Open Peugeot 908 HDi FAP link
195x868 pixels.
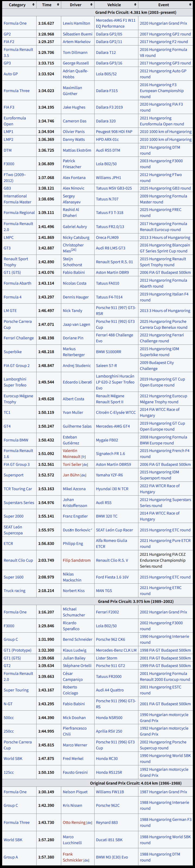(114, 131)
